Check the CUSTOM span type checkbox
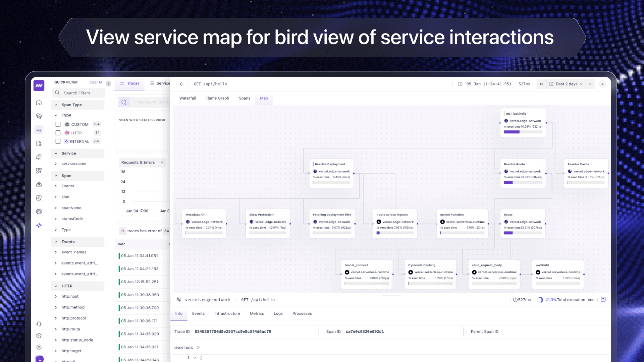The height and width of the screenshot is (362, 644). pos(58,124)
